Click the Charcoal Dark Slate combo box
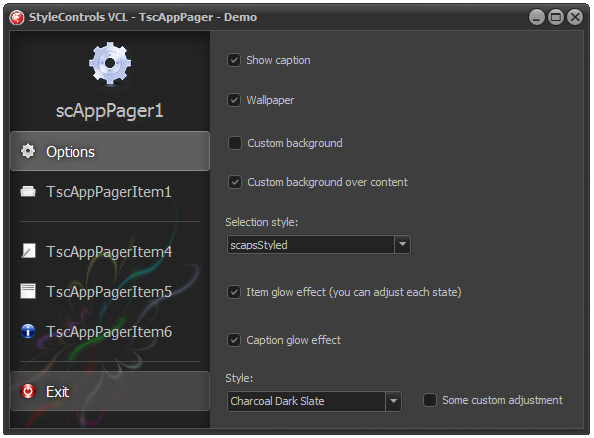The image size is (594, 438). (x=314, y=401)
